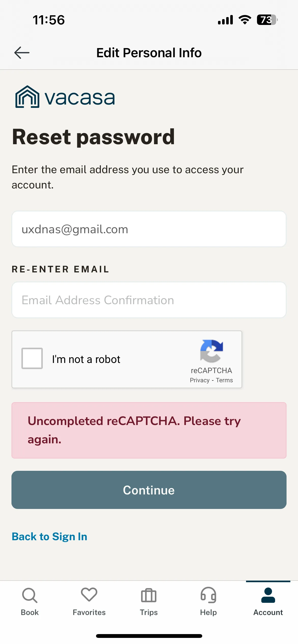Check the I'm not a robot box
This screenshot has width=298, height=644.
pyautogui.click(x=32, y=358)
